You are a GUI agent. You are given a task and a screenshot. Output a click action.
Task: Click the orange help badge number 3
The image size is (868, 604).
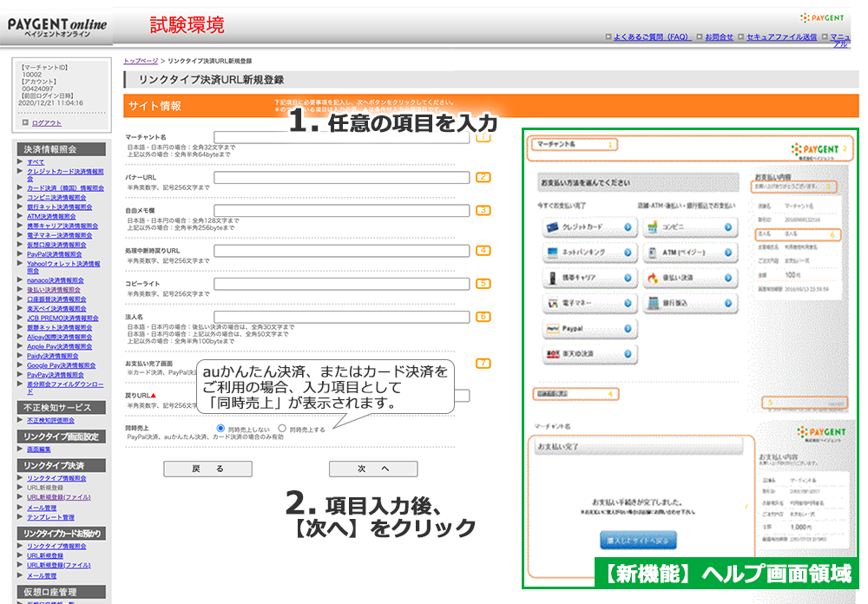click(483, 210)
